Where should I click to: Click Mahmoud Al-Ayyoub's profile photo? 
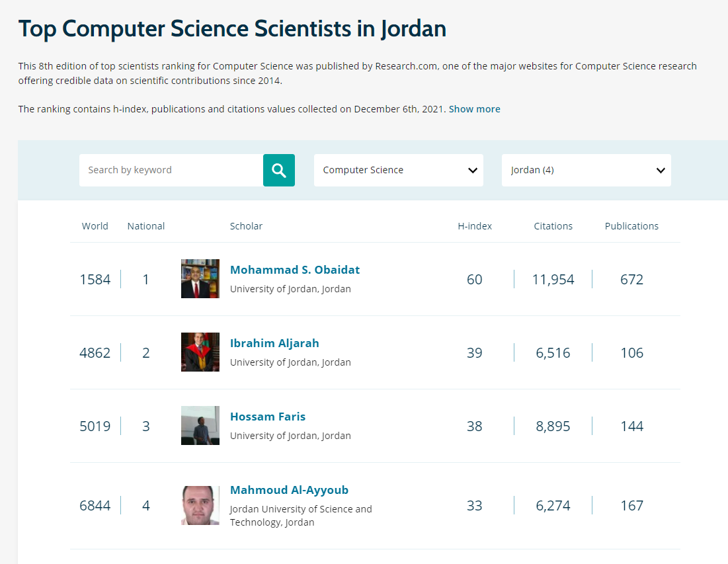pyautogui.click(x=200, y=505)
